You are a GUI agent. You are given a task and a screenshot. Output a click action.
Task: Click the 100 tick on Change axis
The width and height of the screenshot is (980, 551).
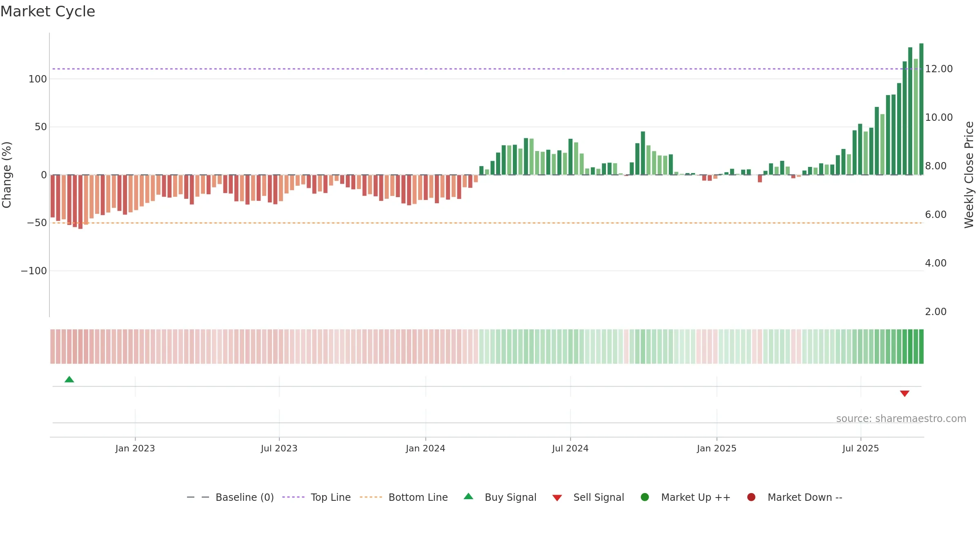(x=38, y=79)
